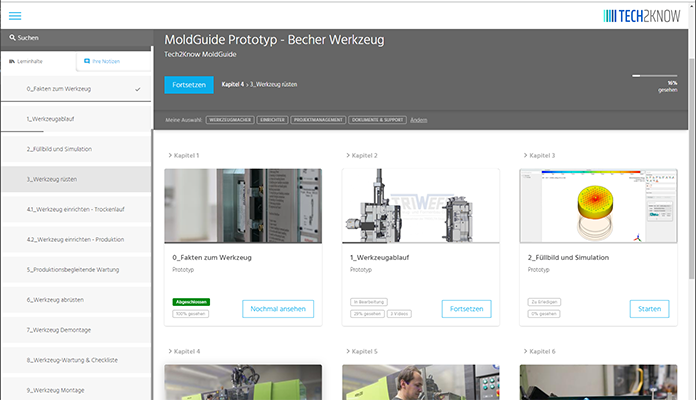Select 2_Füllbild und Simulation in sidebar
696x400 pixels.
click(x=76, y=149)
